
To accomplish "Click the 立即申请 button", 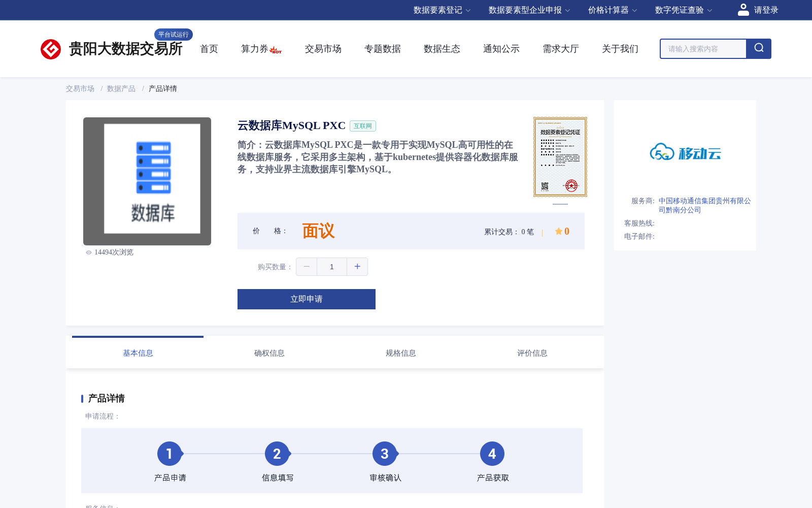I will click(x=307, y=299).
